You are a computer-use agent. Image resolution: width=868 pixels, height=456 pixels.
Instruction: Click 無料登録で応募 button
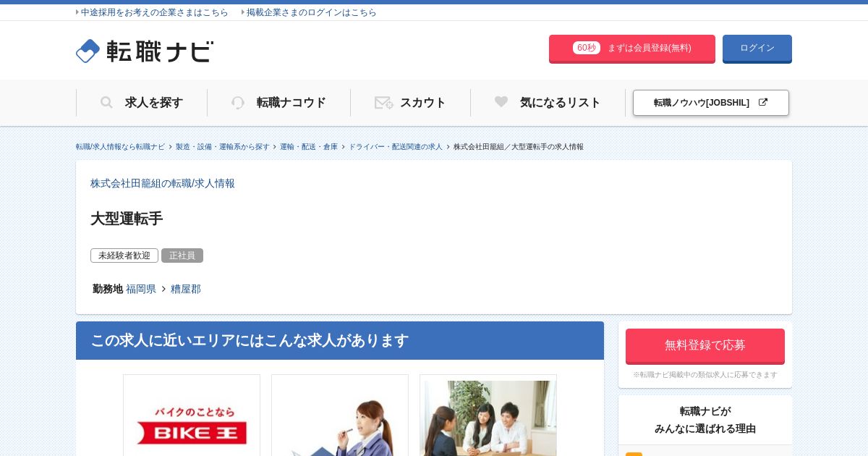[x=705, y=346]
